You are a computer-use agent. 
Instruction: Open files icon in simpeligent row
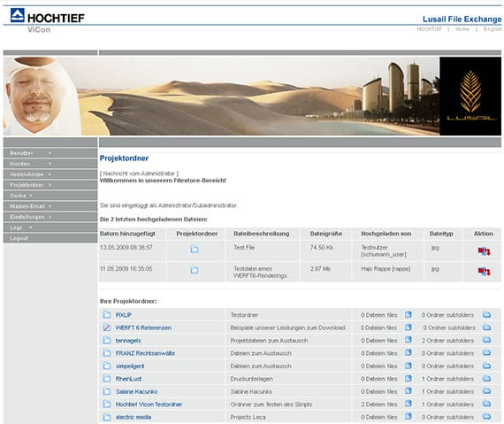click(x=409, y=366)
